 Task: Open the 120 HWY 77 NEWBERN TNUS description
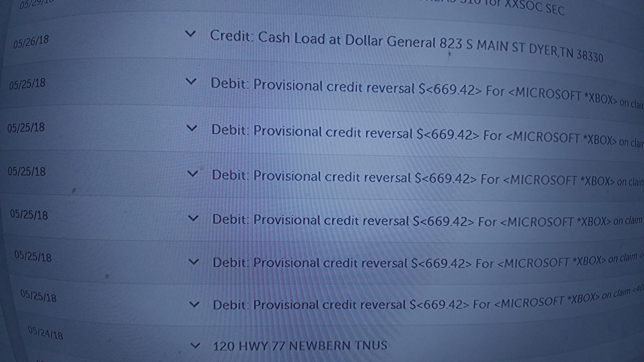tap(300, 346)
